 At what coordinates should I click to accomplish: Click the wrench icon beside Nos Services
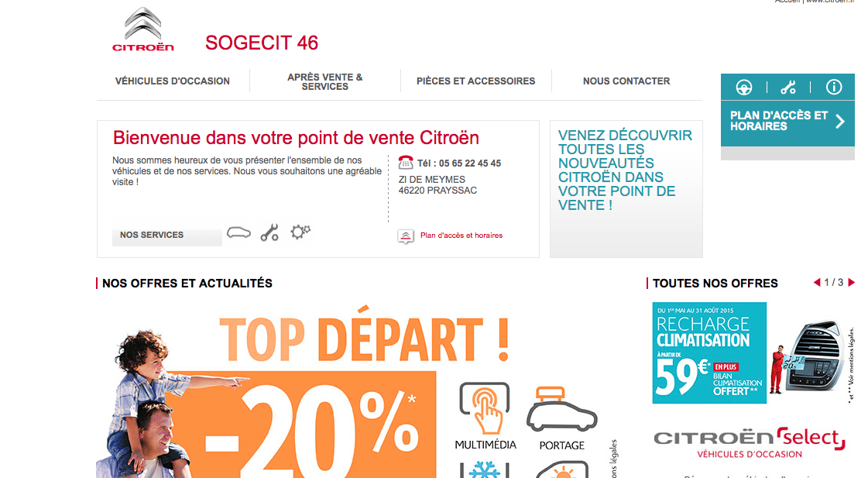coord(269,232)
